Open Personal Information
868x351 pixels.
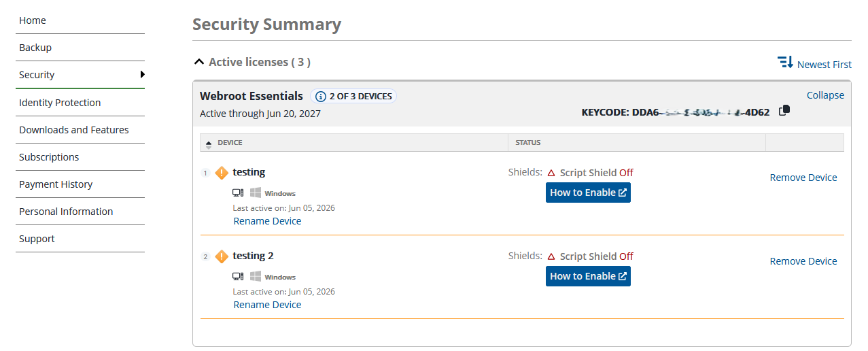pyautogui.click(x=66, y=212)
